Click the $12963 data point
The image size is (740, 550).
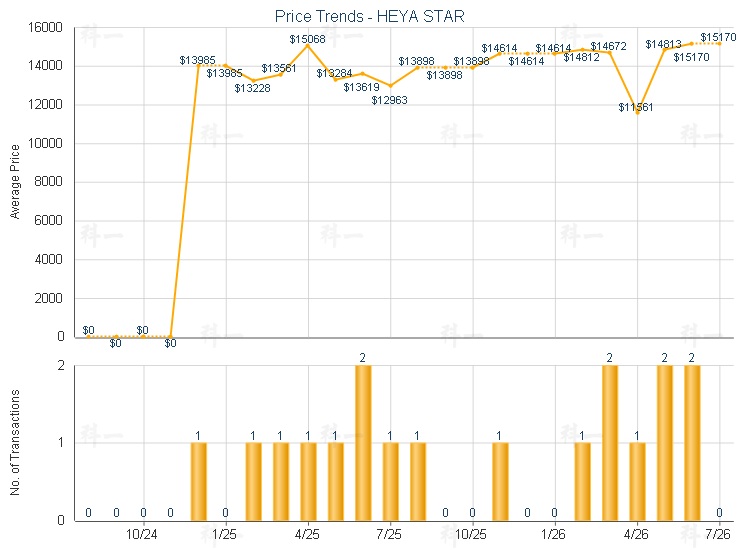390,86
